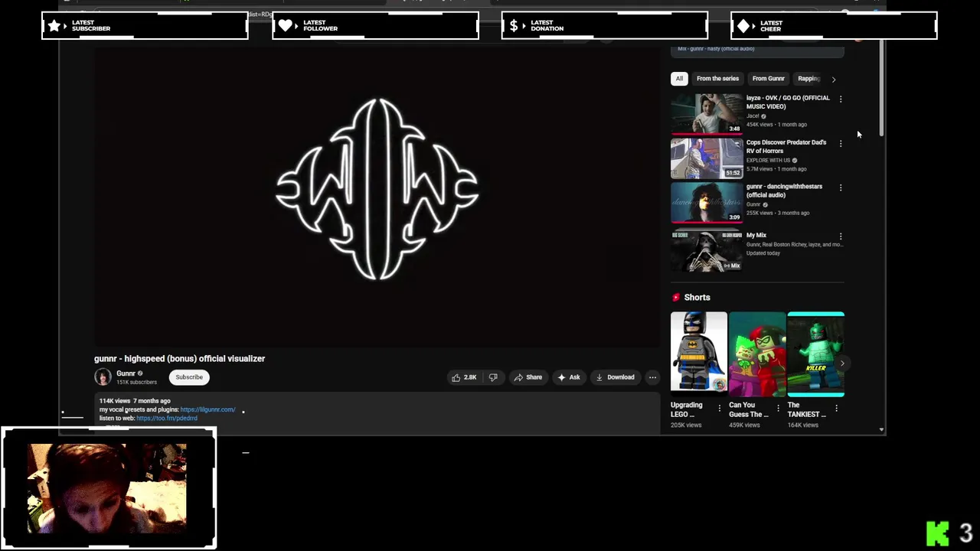
Task: Open layze OVK GO GO GO thumbnail
Action: click(707, 113)
